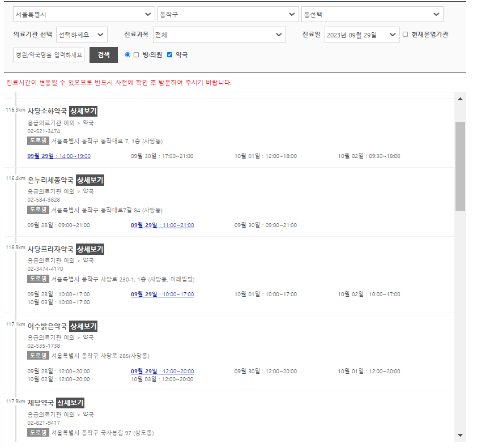Select the pharmacy name 제당약국
This screenshot has width=477, height=448.
coord(40,403)
